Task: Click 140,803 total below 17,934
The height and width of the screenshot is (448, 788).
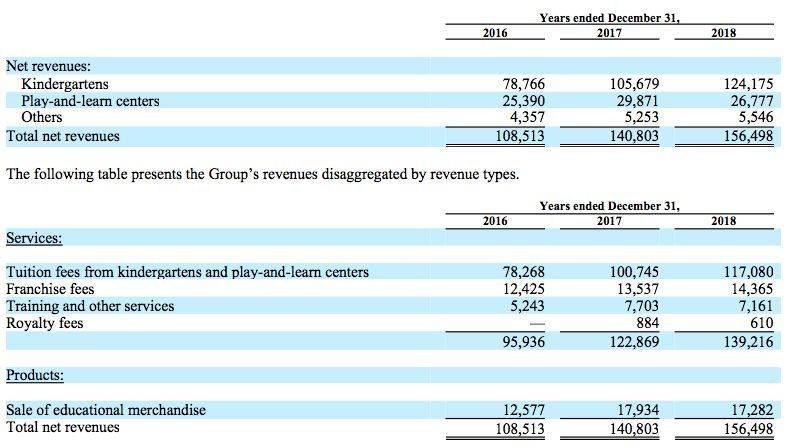Action: pos(634,428)
